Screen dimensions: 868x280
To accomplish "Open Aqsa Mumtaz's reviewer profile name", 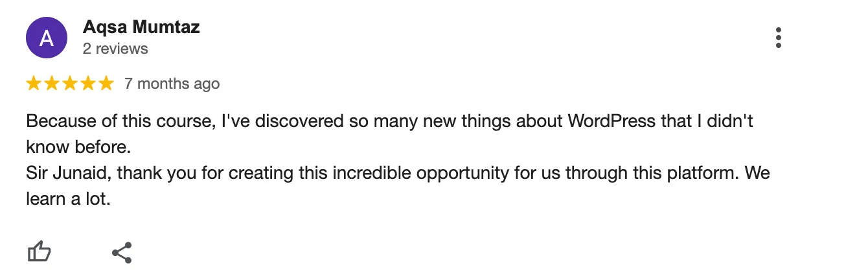I will [x=141, y=27].
